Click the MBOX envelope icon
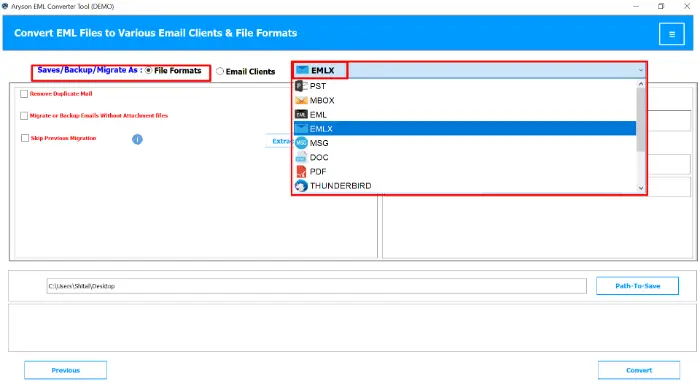This screenshot has height=392, width=700. (x=301, y=100)
